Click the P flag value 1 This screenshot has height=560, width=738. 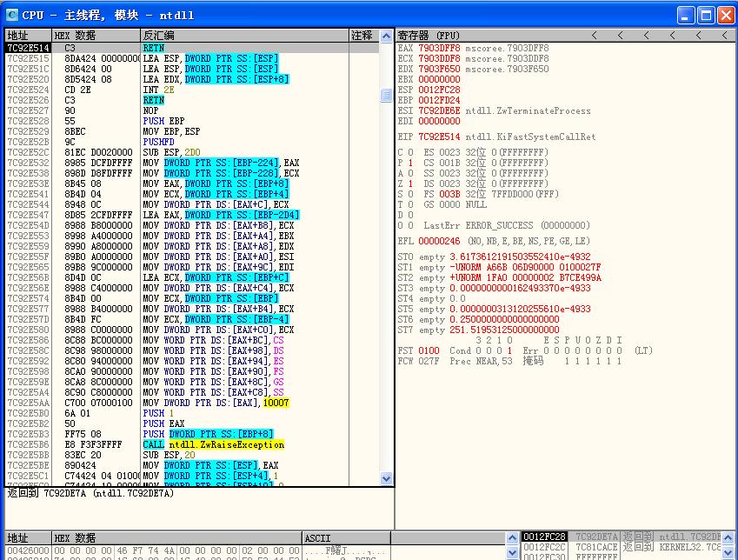pos(410,163)
